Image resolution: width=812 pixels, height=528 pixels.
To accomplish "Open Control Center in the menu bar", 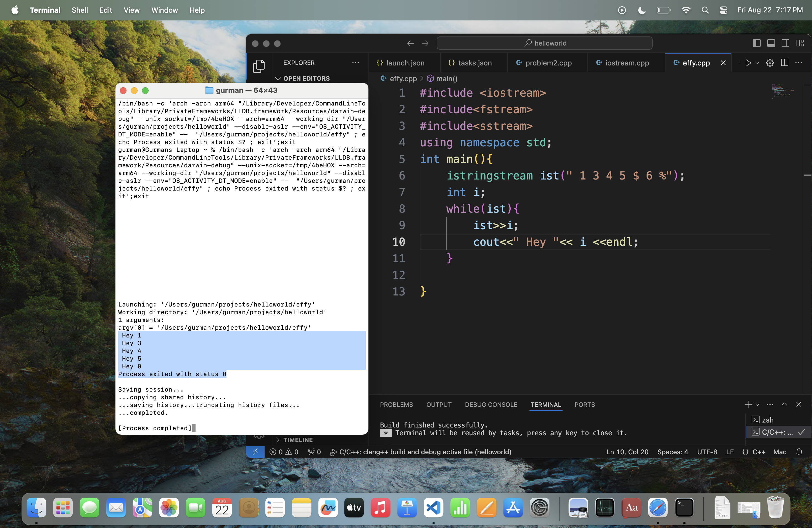I will pos(723,10).
